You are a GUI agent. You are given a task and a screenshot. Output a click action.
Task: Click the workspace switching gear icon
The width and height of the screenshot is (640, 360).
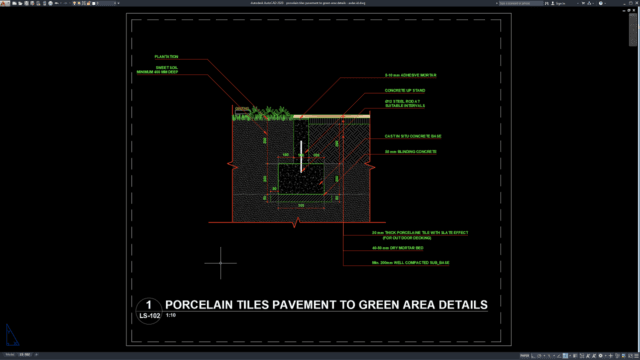[600, 356]
